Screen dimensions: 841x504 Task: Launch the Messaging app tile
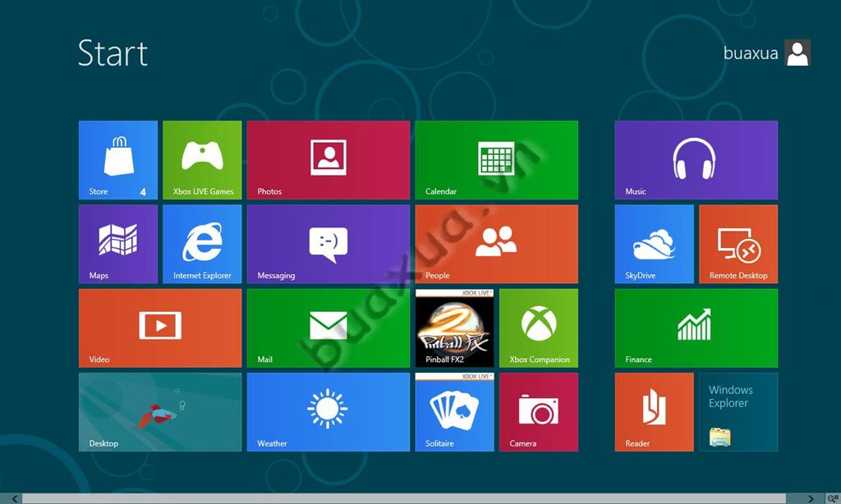click(328, 244)
